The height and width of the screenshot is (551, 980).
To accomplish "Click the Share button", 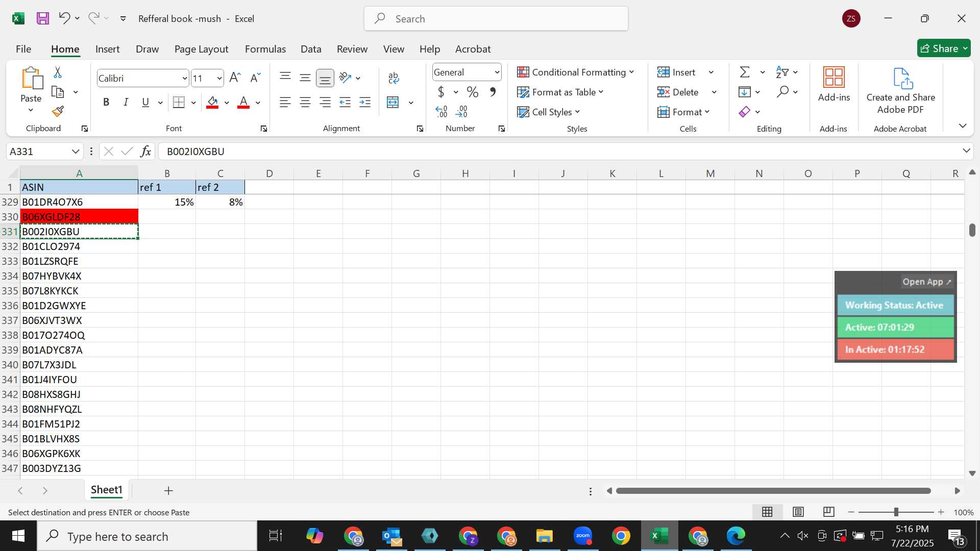I will tap(943, 48).
